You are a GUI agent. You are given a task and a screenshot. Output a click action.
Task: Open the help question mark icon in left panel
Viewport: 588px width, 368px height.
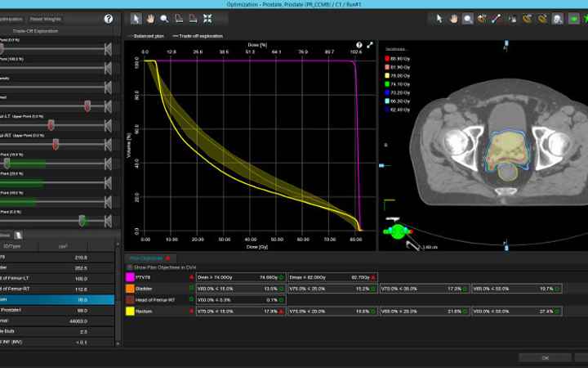coord(109,18)
